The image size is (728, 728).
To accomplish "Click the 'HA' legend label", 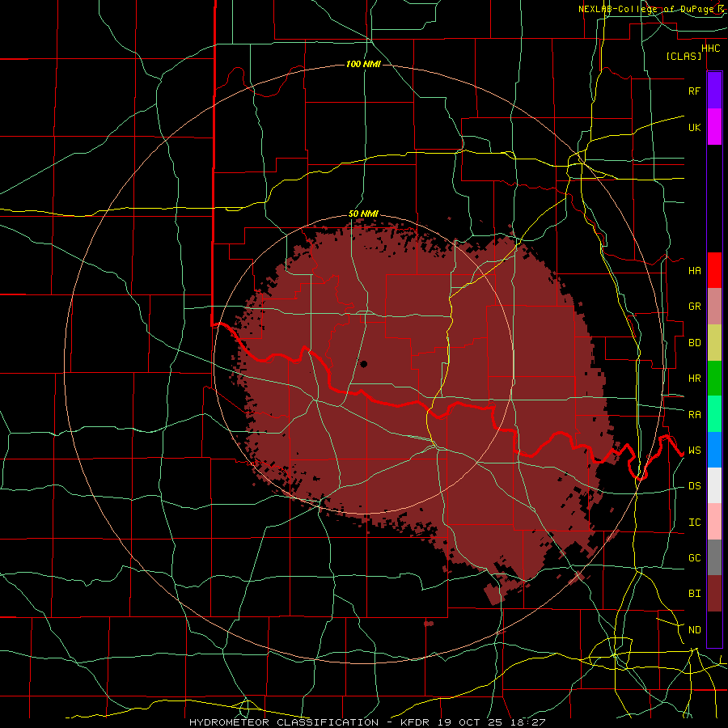I will [x=694, y=271].
